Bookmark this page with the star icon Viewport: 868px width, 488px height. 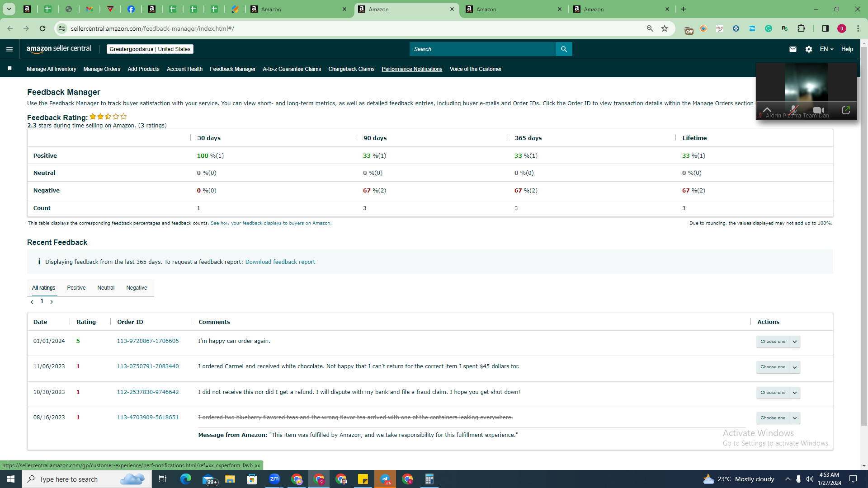(x=665, y=28)
